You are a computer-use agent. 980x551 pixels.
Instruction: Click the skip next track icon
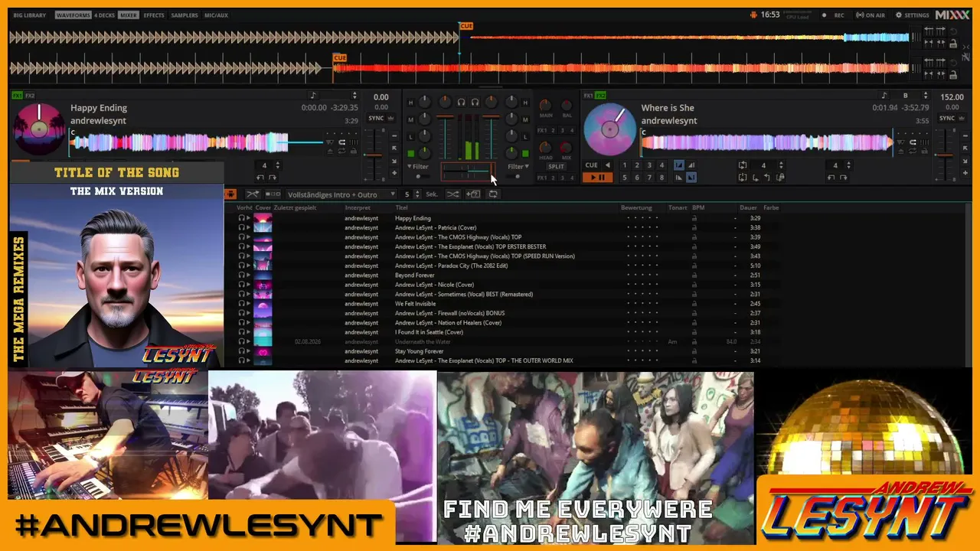pyautogui.click(x=273, y=194)
